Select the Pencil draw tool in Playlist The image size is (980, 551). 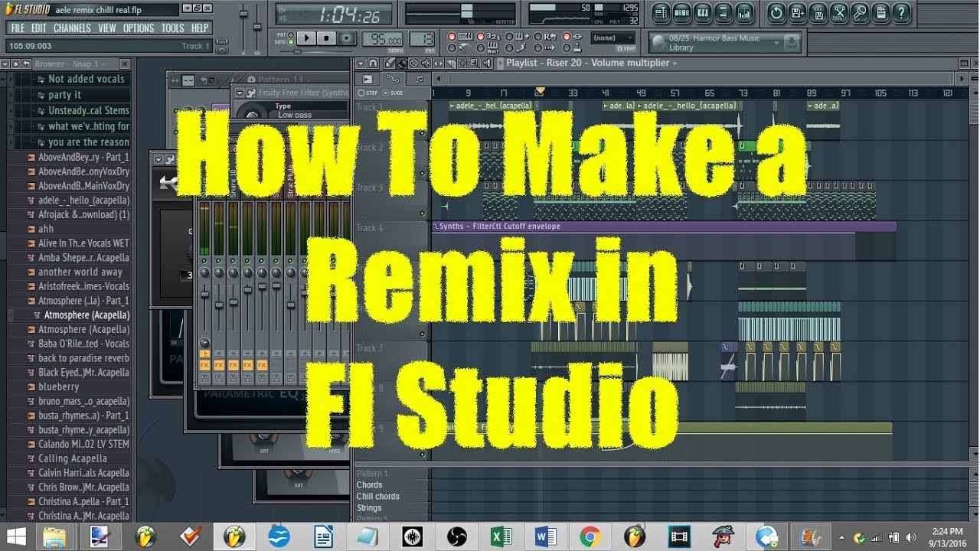[x=390, y=64]
